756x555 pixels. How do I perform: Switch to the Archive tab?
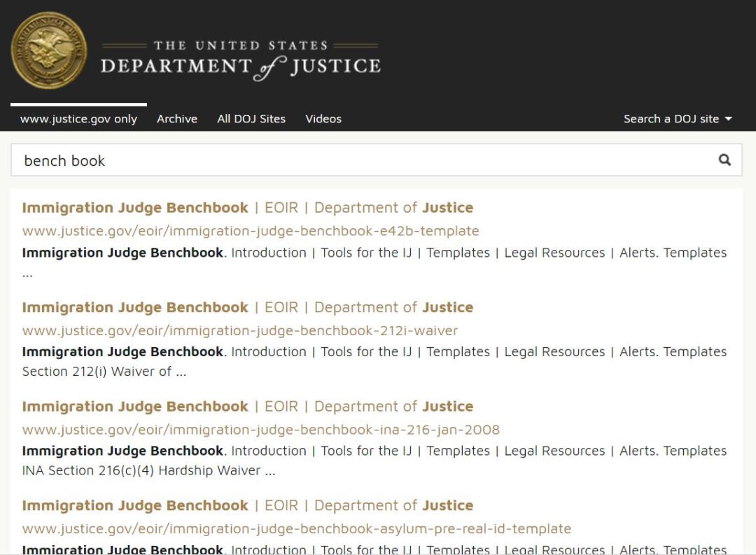click(x=177, y=118)
